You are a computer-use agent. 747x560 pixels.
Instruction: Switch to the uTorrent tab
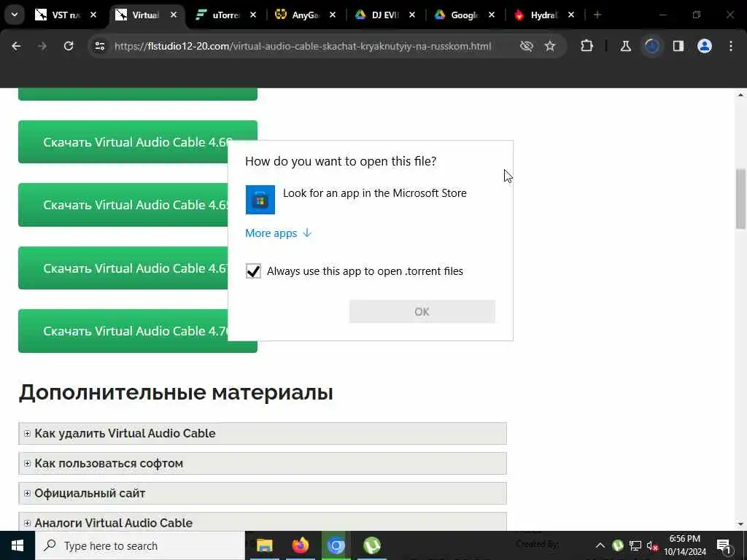pyautogui.click(x=226, y=15)
